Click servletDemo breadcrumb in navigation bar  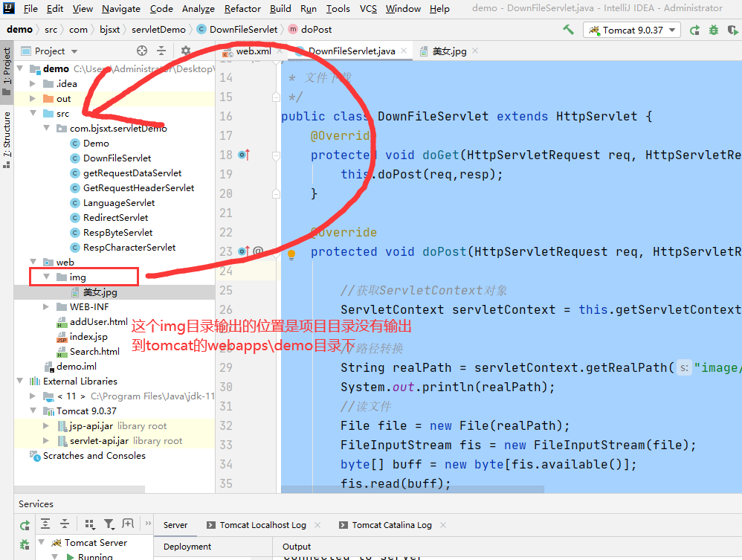pyautogui.click(x=158, y=29)
